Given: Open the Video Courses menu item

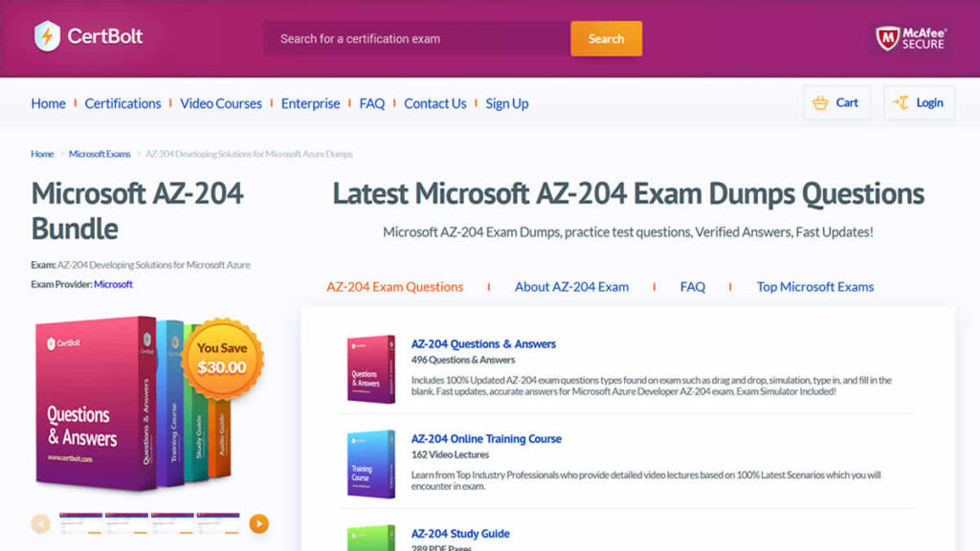Looking at the screenshot, I should 221,103.
